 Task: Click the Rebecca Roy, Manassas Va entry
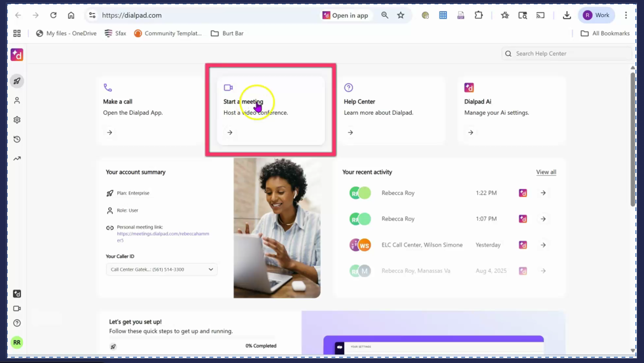coord(416,271)
